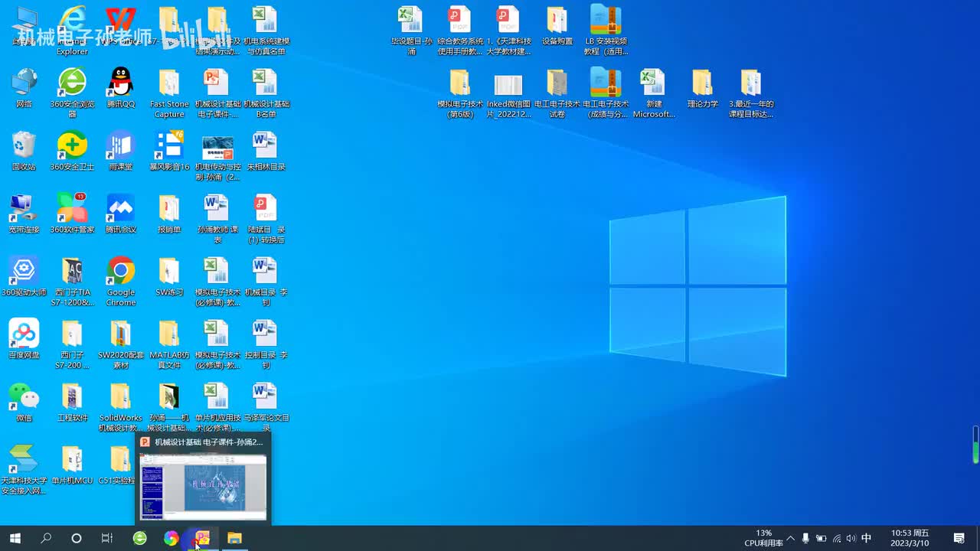Open the 控制目录 李钊 Word document
Screen dimensions: 980x551
coord(265,344)
